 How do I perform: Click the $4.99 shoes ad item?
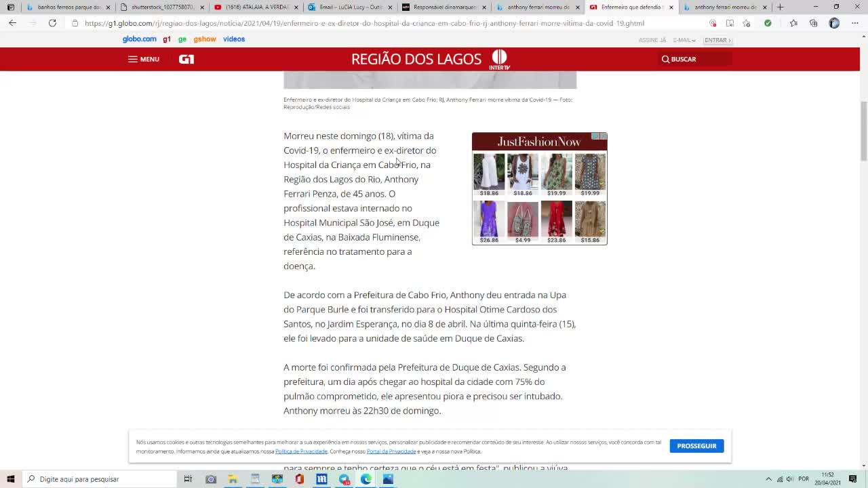pos(523,222)
